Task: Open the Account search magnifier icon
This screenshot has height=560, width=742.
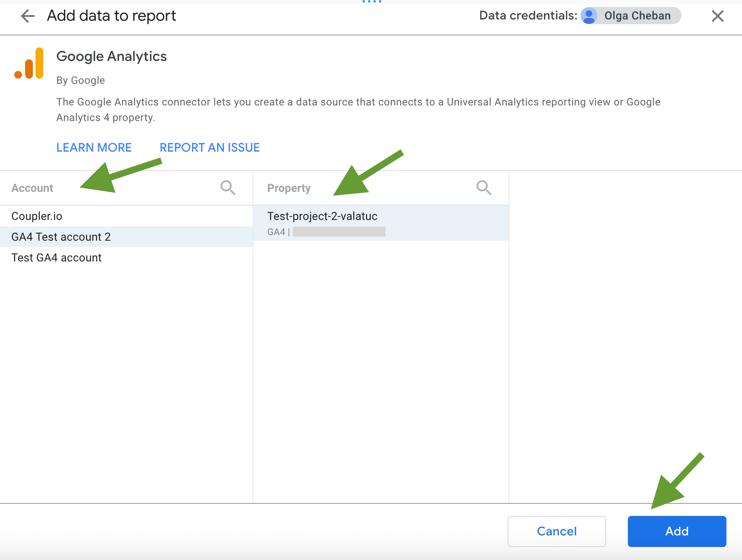Action: coord(228,188)
